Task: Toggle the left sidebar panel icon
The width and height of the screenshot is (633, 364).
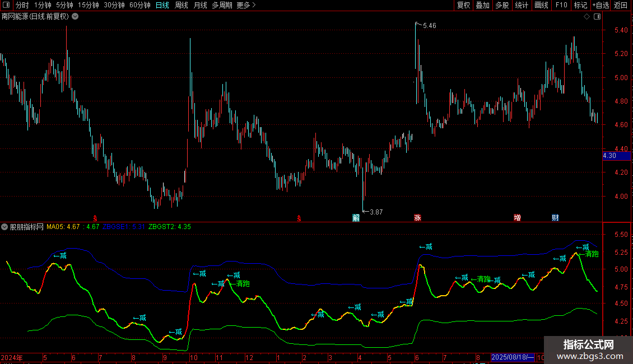Action: (x=6, y=5)
